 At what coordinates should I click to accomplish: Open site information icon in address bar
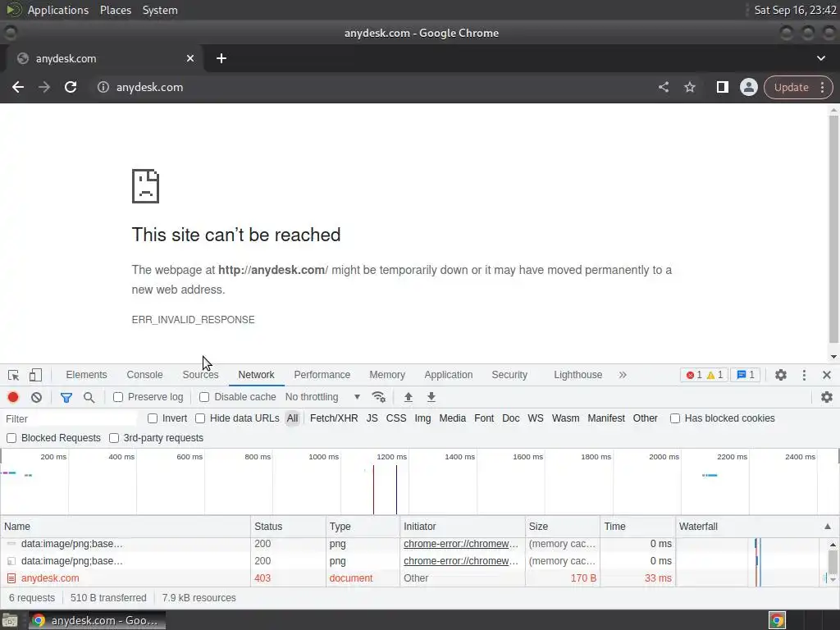pyautogui.click(x=103, y=87)
